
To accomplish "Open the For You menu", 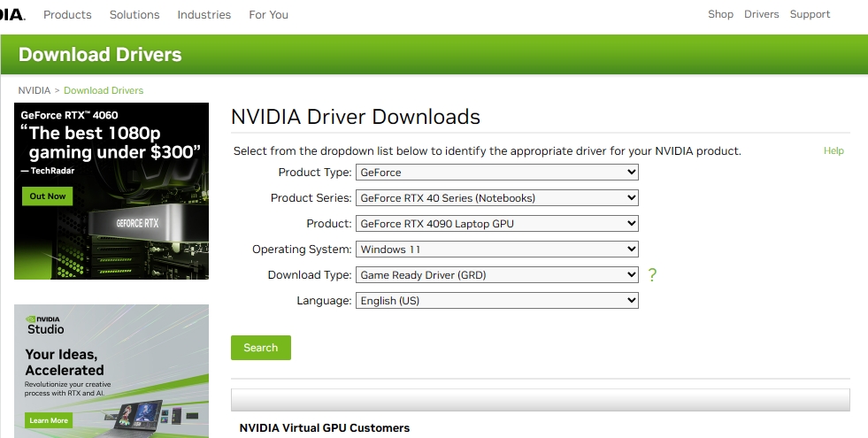I will coord(268,15).
